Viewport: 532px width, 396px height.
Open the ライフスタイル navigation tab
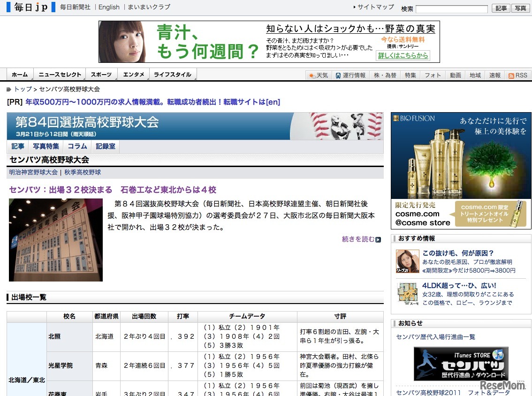tap(173, 74)
